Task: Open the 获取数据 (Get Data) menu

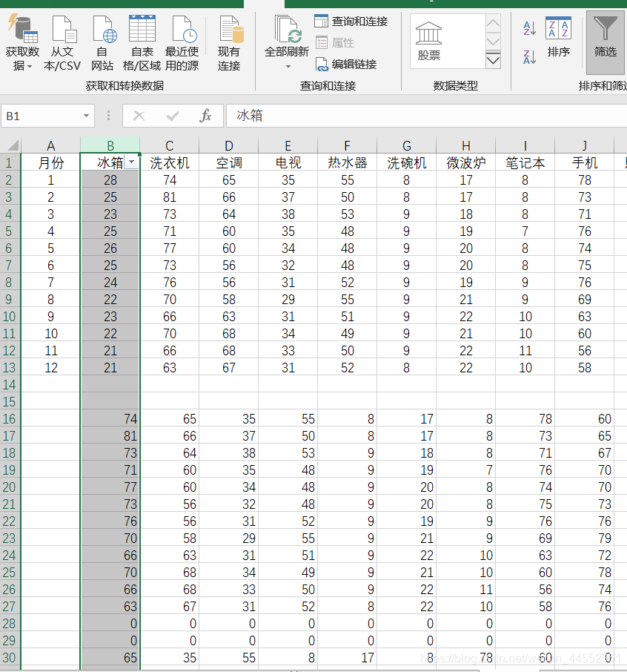Action: click(x=22, y=43)
